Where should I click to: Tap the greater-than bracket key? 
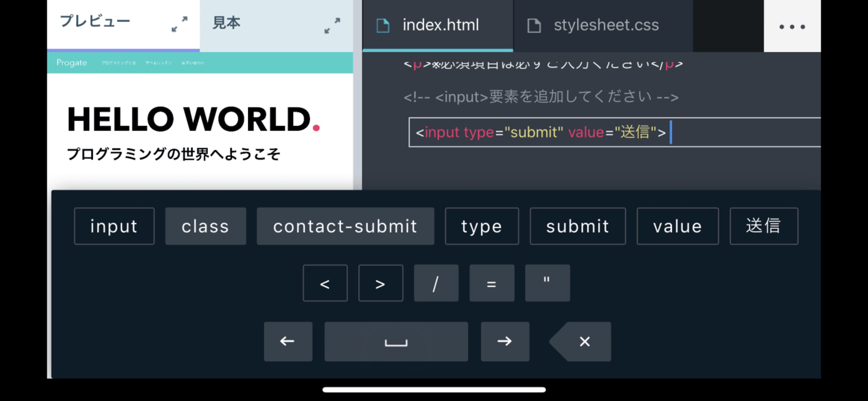(380, 283)
